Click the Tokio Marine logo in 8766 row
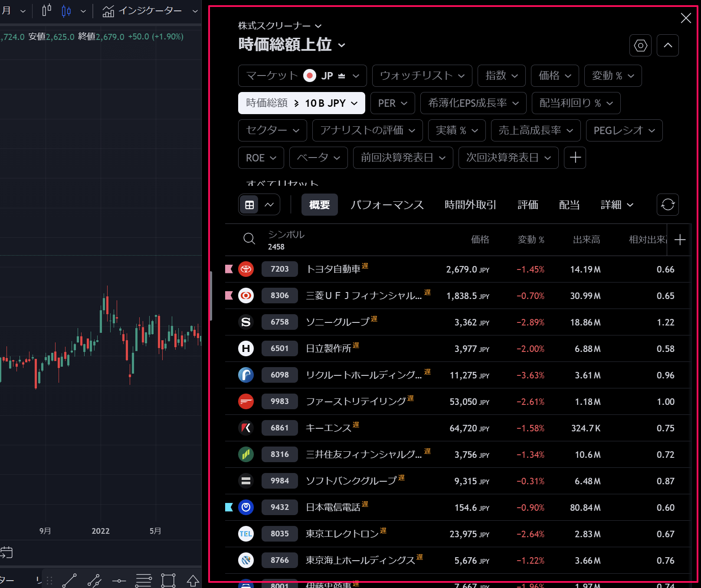 (246, 560)
